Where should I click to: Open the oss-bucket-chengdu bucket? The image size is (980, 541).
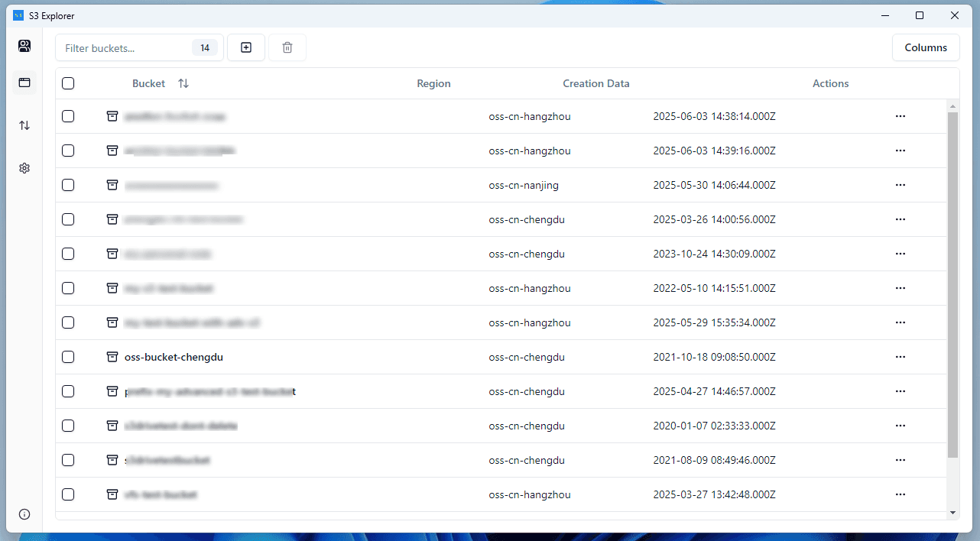[174, 357]
